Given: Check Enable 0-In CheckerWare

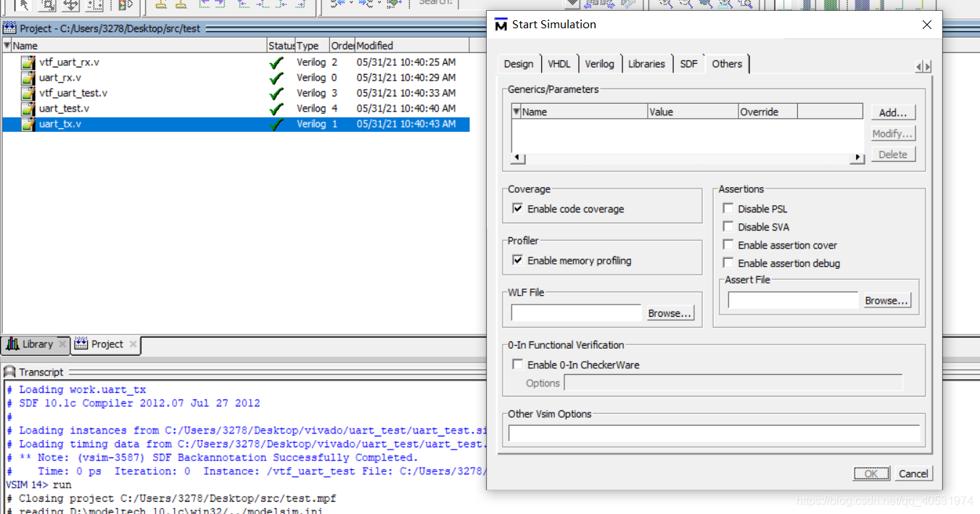Looking at the screenshot, I should point(517,364).
